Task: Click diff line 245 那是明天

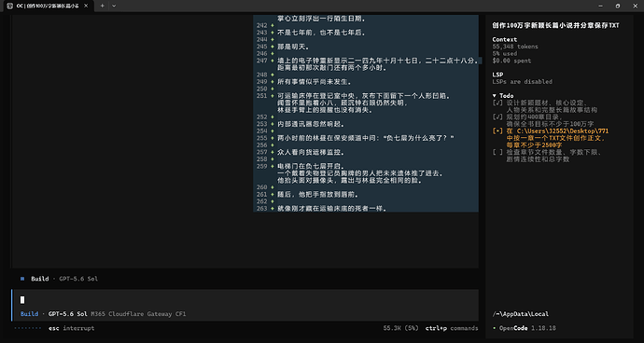Action: [293, 47]
